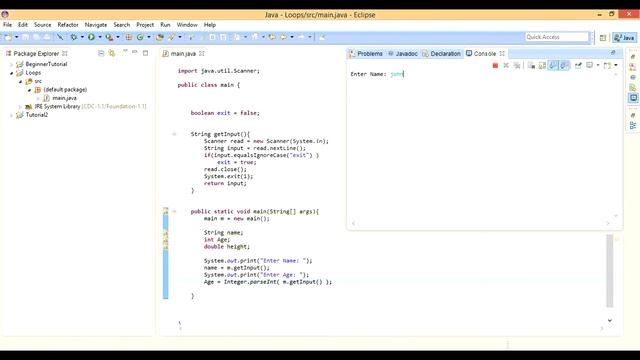Viewport: 640px width, 360px height.
Task: Collapse all in Package Explorer
Action: pyautogui.click(x=101, y=53)
